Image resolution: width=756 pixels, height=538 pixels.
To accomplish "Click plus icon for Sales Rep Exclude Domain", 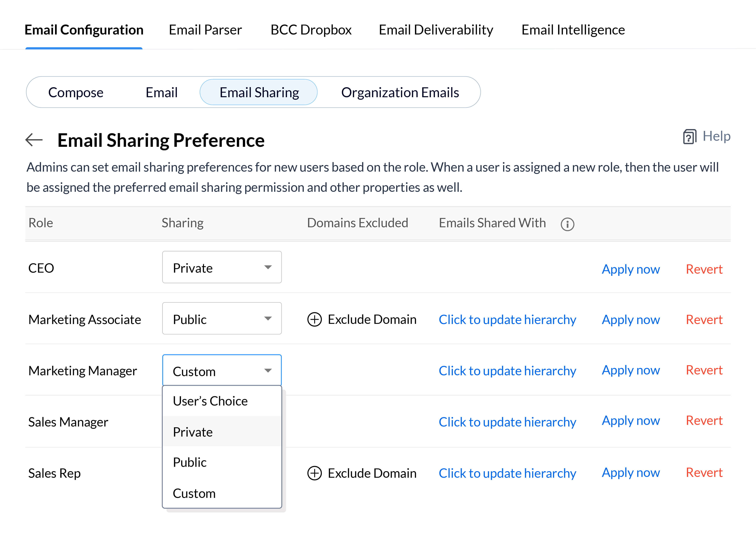I will coord(314,473).
